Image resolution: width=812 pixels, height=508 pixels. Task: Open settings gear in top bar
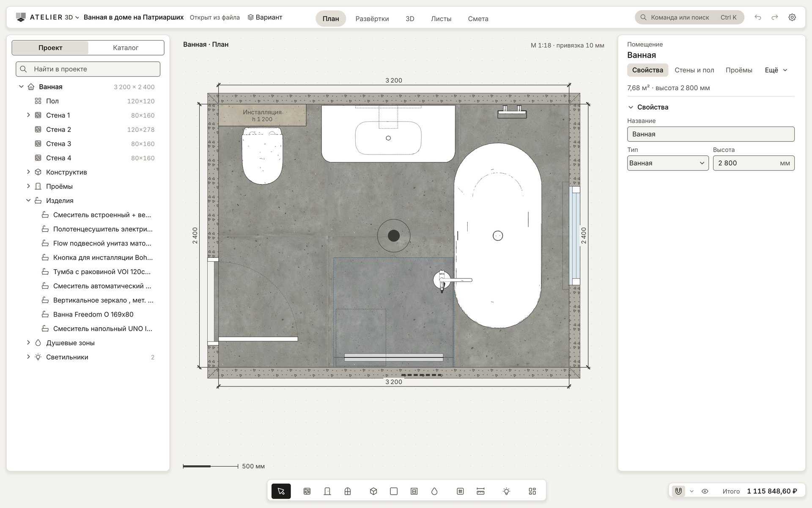792,17
